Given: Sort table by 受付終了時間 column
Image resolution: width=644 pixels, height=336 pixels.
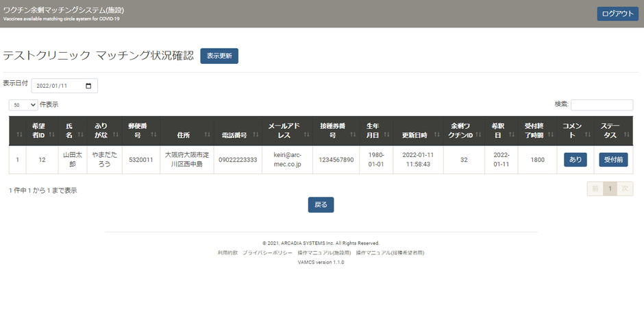Looking at the screenshot, I should click(537, 130).
